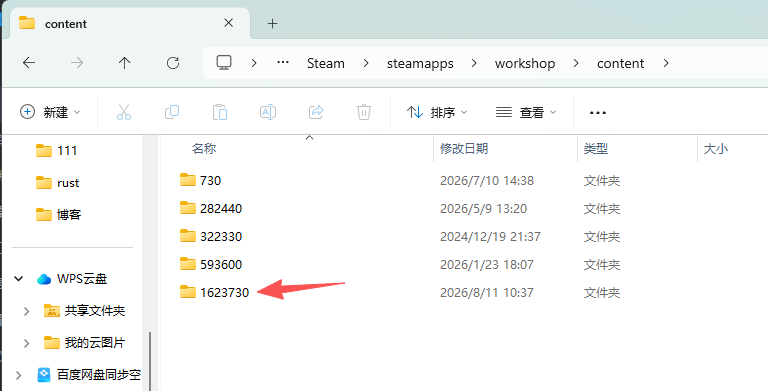Sort by the 大小 column header
Viewport: 768px width, 391px height.
716,148
